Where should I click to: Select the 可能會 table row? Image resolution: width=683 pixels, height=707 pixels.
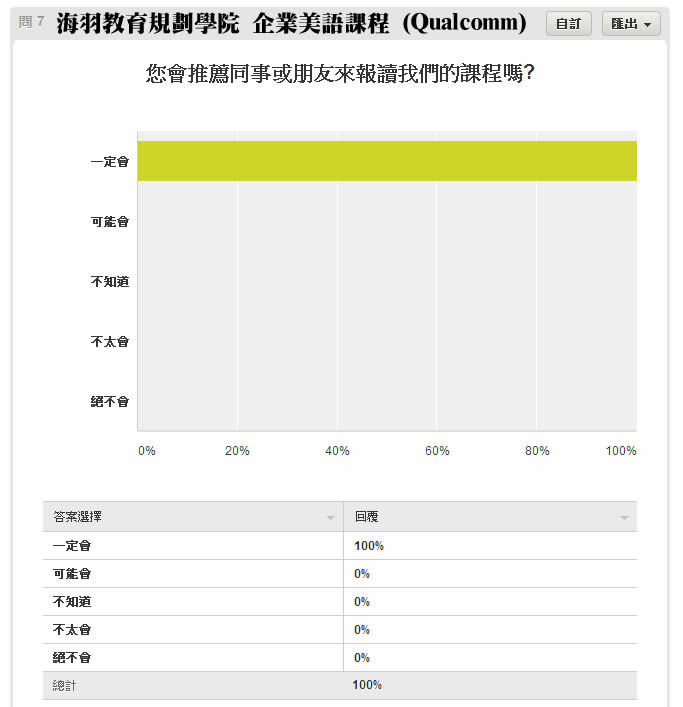[x=339, y=574]
